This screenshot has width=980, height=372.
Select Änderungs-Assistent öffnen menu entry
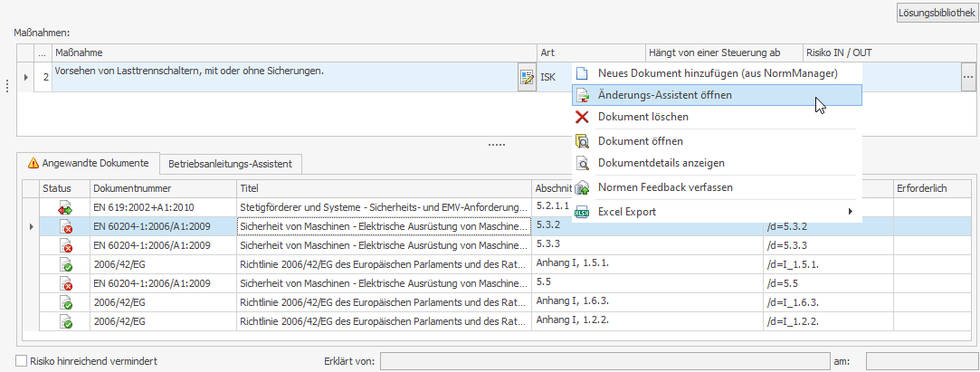click(x=665, y=95)
